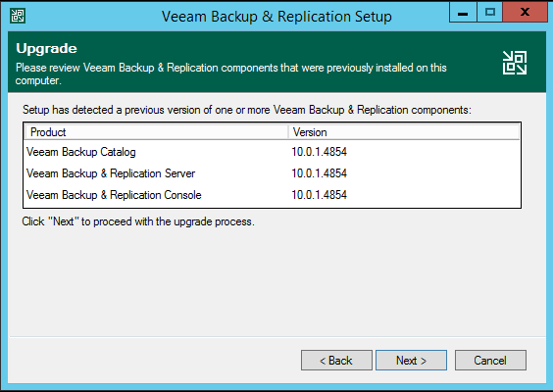Select Veeam Backup & Replication Console row
Viewport: 553px width, 392px height.
tap(272, 195)
